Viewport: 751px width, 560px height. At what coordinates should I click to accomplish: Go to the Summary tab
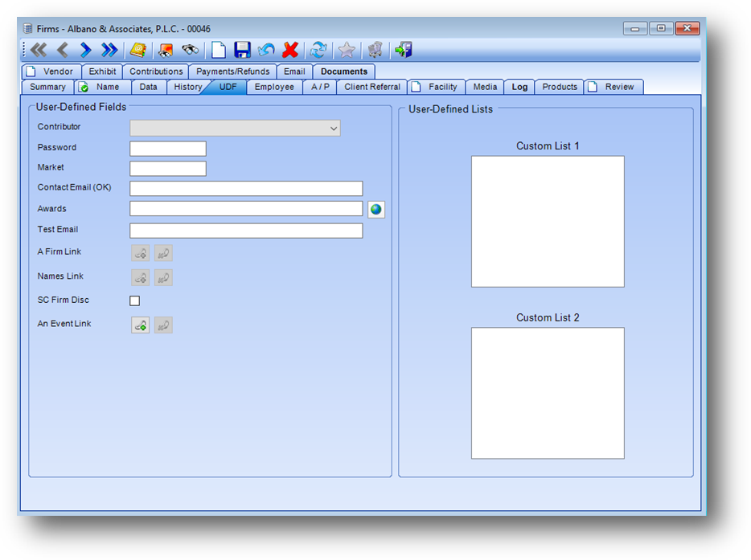tap(47, 87)
